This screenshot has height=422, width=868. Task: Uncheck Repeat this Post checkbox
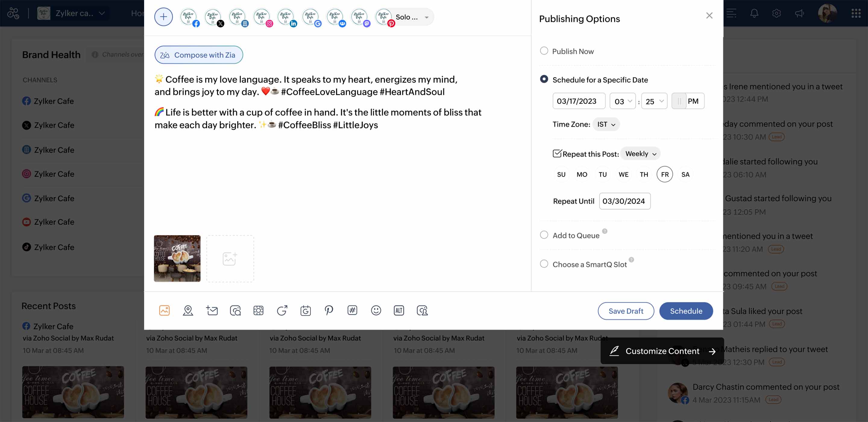click(x=557, y=154)
